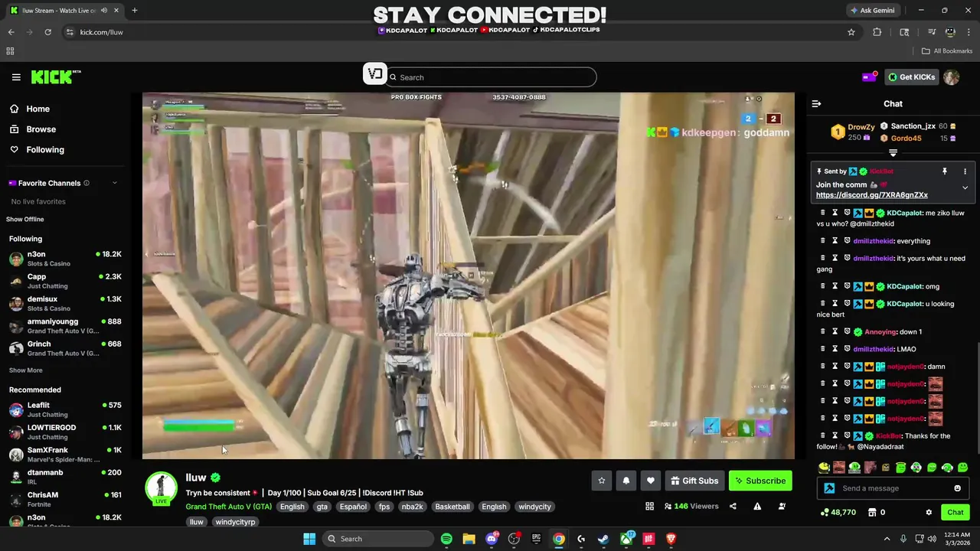Toggle favorite star for lluw channel
The width and height of the screenshot is (980, 551).
pyautogui.click(x=602, y=481)
